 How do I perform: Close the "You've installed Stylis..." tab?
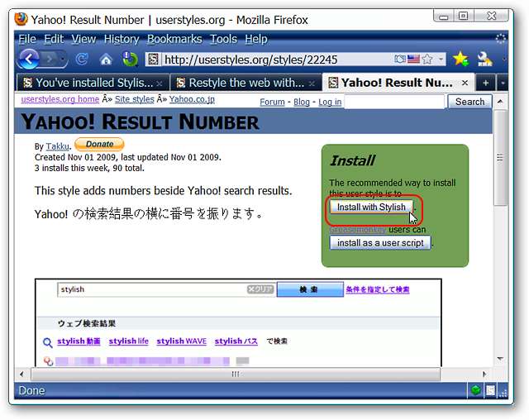coord(160,83)
